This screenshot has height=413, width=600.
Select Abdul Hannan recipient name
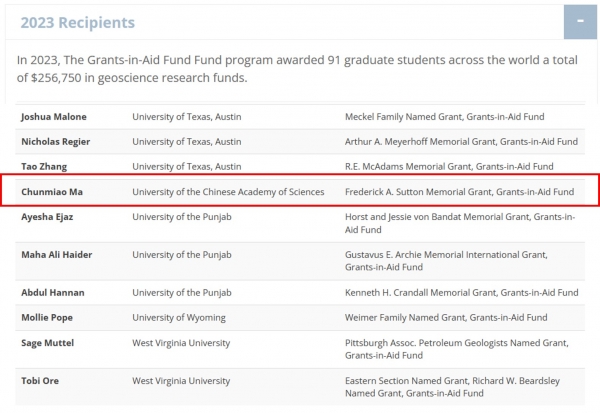click(x=53, y=292)
